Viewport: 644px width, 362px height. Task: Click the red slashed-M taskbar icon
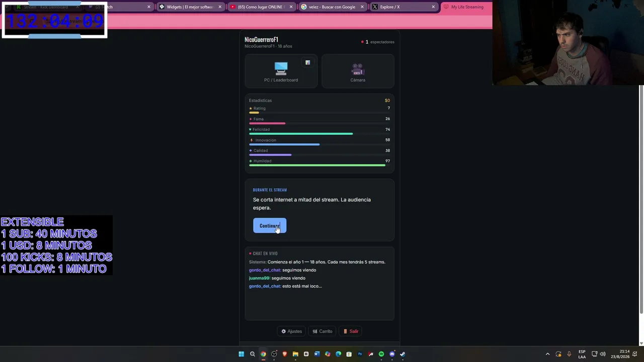click(x=371, y=354)
